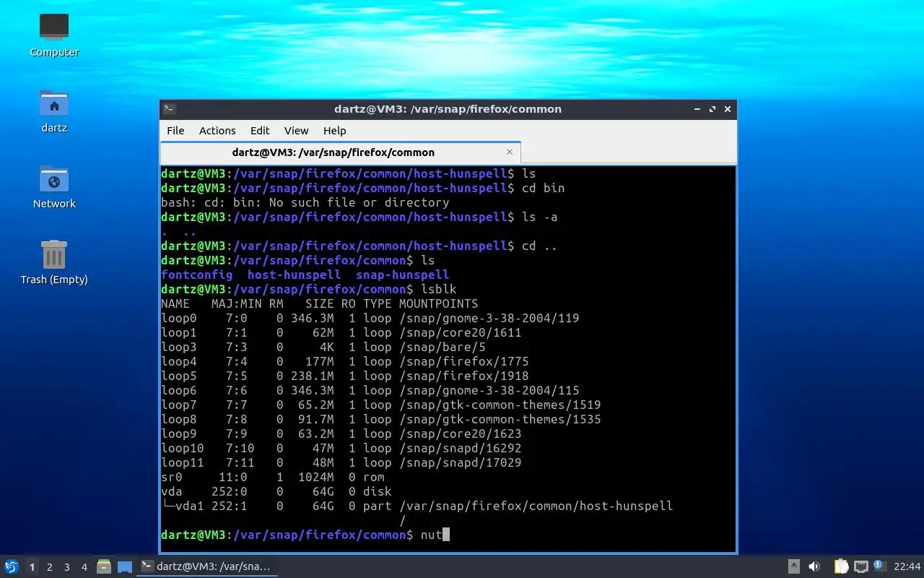Click the terminal prompt line with 'nut'
924x578 pixels.
tap(305, 535)
